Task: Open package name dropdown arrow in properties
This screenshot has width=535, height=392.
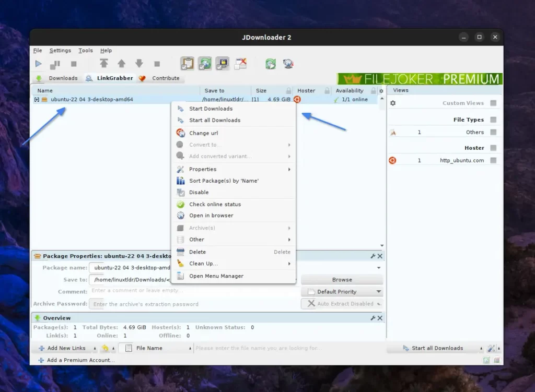Action: coord(379,268)
